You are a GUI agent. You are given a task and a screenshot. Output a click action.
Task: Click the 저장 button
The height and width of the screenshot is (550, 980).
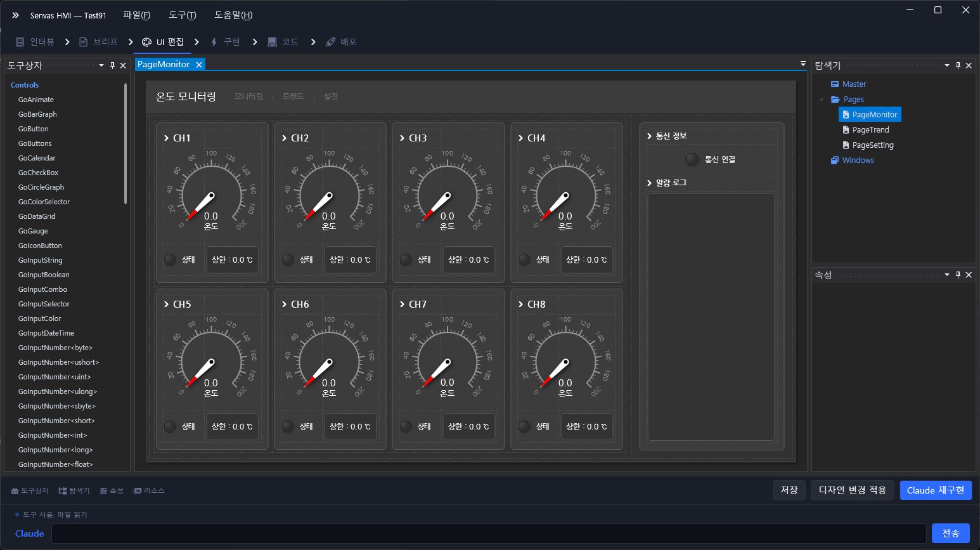point(789,490)
